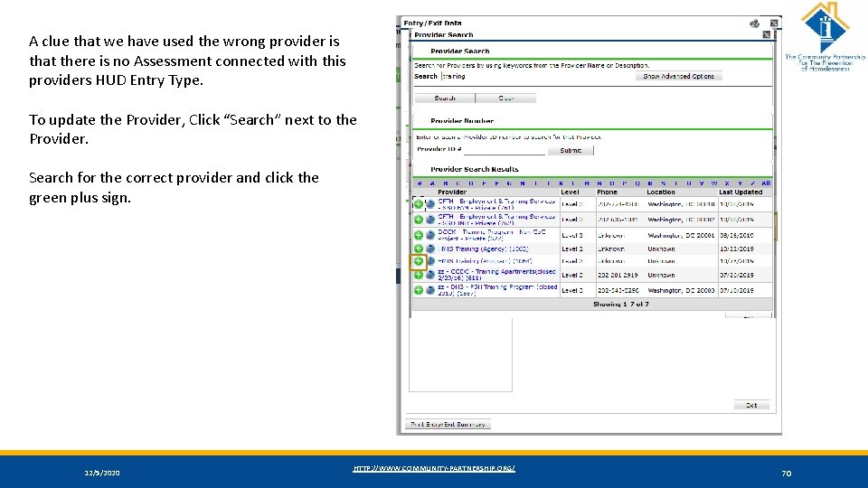Screen dimensions: 868x488
Task: Click plus icon for DCCK Training Program
Action: click(419, 235)
